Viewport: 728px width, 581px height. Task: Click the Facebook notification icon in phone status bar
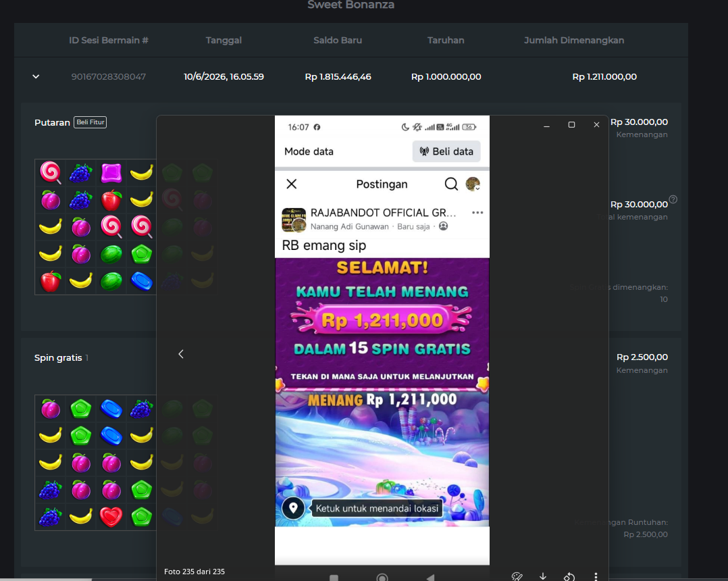click(317, 127)
